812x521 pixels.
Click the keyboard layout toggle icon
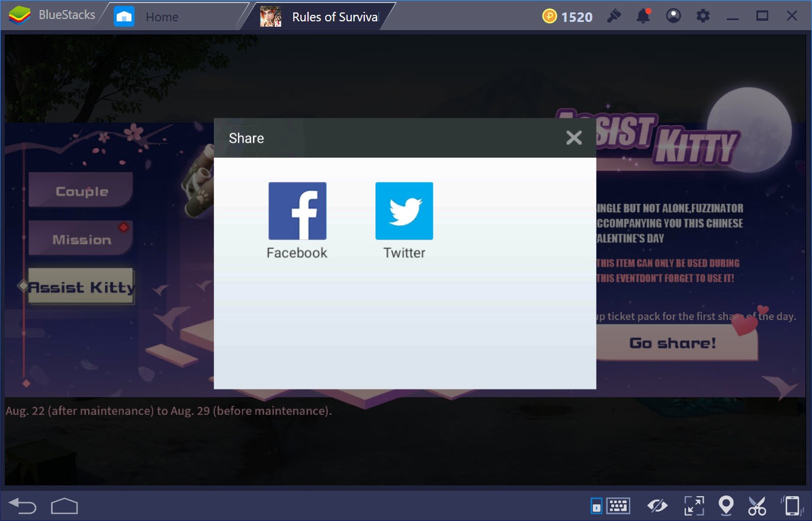596,506
